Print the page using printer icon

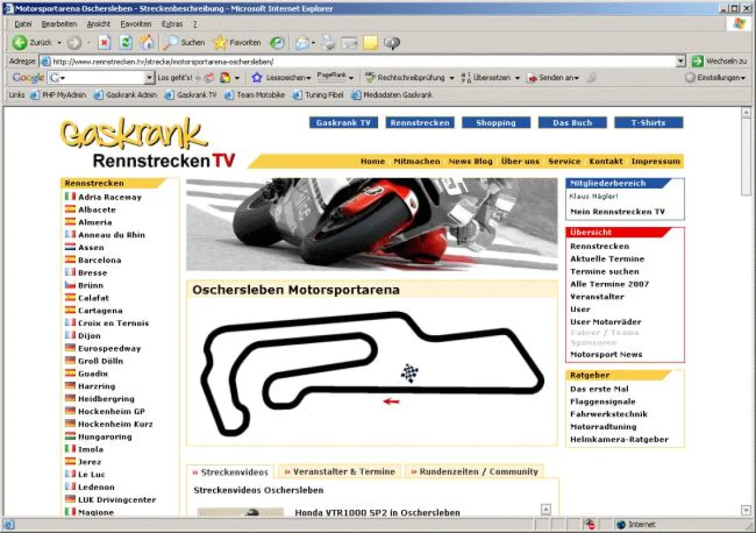[328, 43]
